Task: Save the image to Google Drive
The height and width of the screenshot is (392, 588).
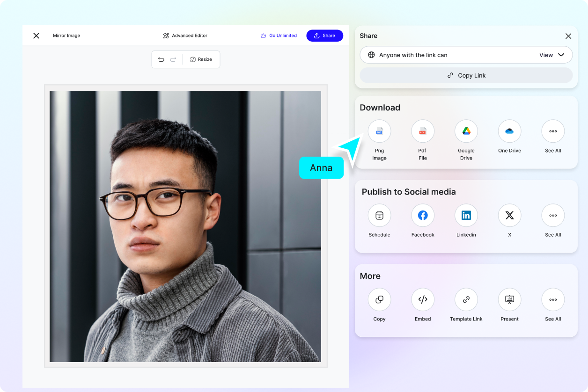Action: click(x=466, y=131)
